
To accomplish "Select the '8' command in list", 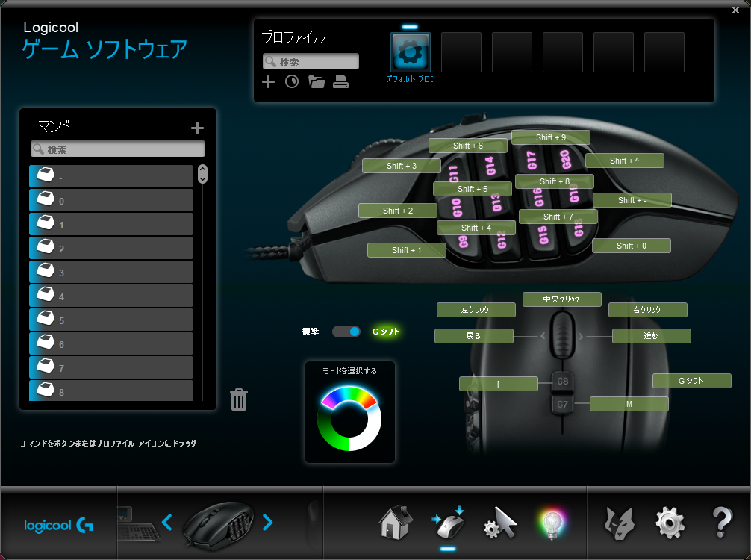I will [x=111, y=391].
